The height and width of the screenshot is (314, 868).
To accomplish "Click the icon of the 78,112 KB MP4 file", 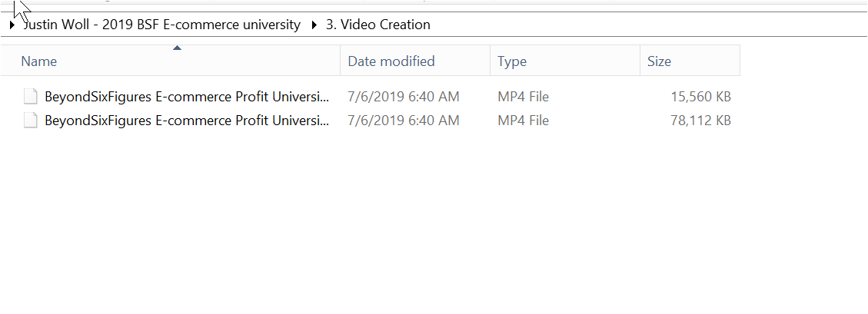I will coord(31,121).
